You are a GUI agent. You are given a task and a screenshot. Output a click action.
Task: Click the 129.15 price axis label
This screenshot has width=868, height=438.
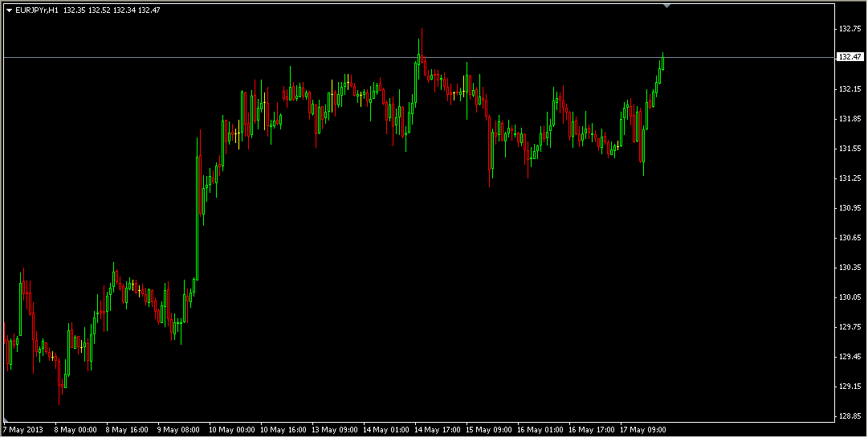pyautogui.click(x=850, y=387)
